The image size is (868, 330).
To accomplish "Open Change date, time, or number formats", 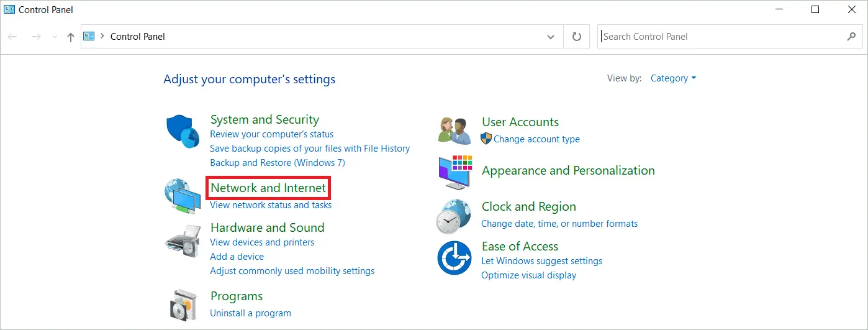I will [559, 224].
